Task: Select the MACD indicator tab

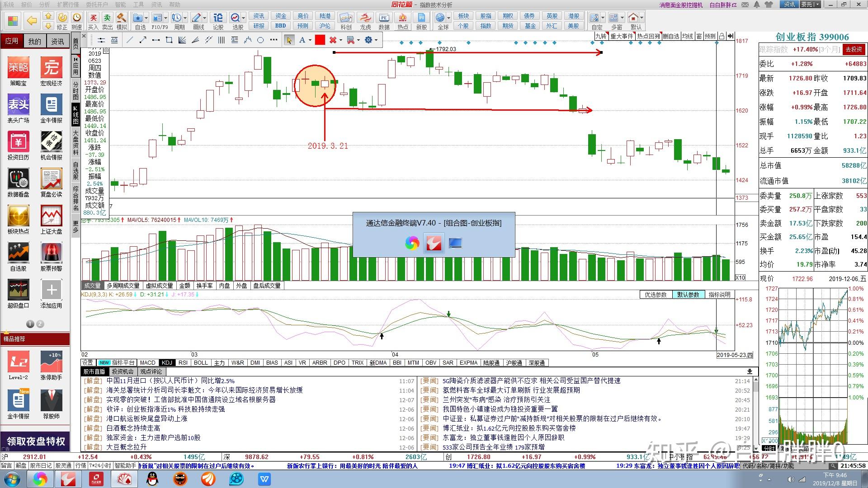Action: tap(147, 363)
